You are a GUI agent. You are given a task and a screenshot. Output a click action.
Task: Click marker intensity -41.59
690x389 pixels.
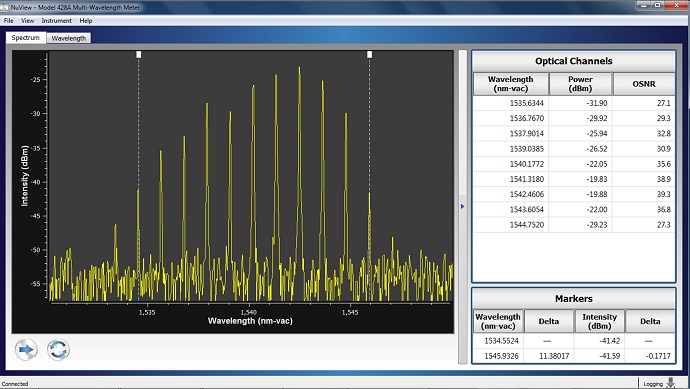pos(609,356)
